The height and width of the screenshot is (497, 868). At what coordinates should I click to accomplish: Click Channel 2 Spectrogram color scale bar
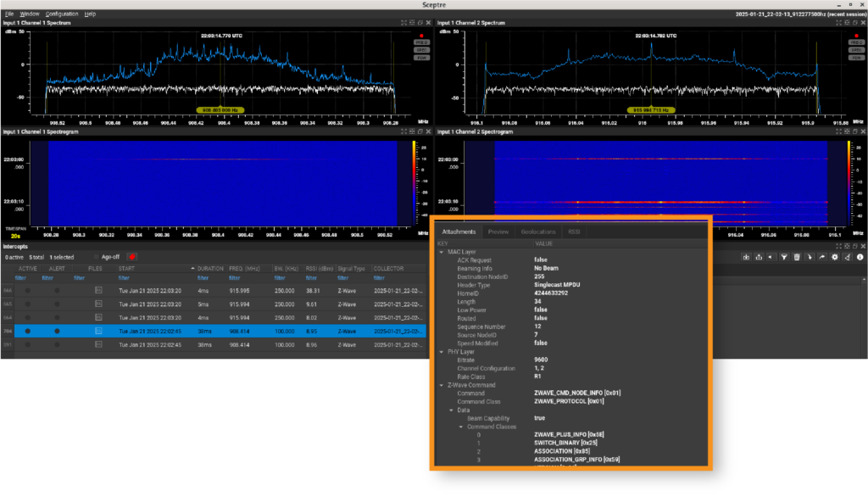click(x=849, y=182)
